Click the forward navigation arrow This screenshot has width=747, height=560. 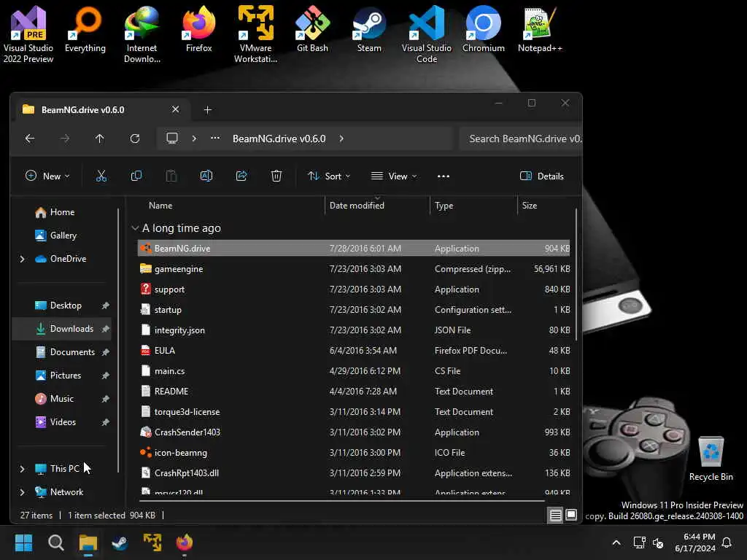coord(65,139)
